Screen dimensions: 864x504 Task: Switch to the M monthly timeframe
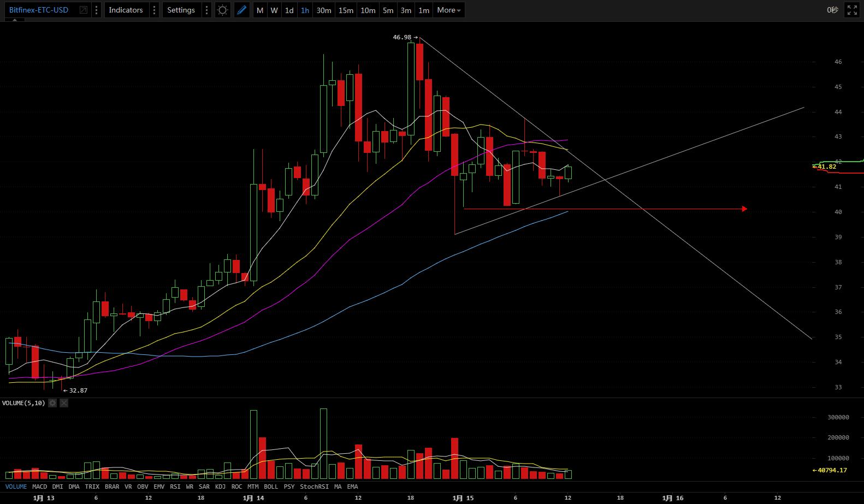coord(260,10)
